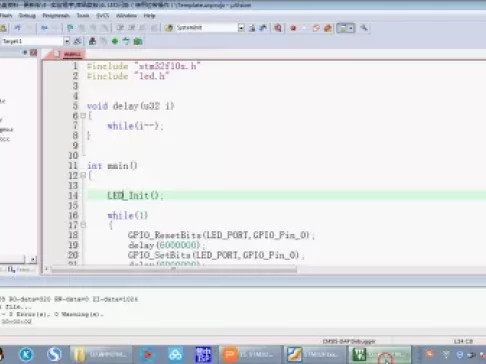Collapse the main function fold at line 12
Viewport: 486px width, 364px height.
pyautogui.click(x=83, y=175)
